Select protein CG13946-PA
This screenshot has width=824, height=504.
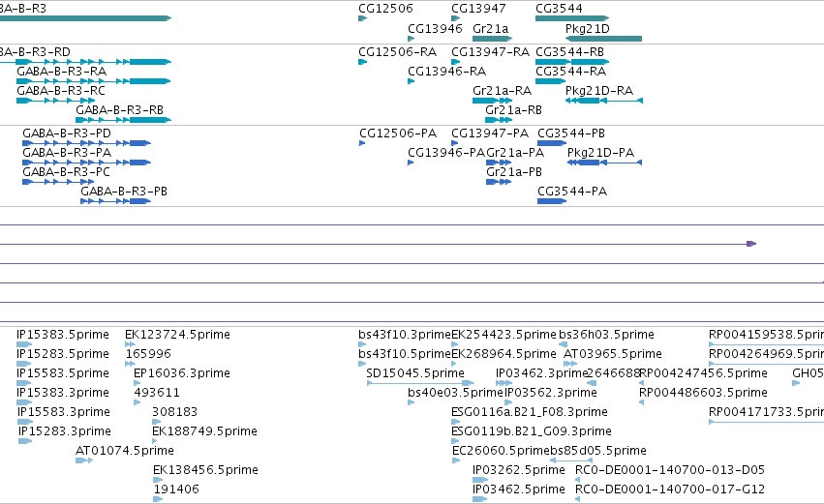click(x=446, y=153)
